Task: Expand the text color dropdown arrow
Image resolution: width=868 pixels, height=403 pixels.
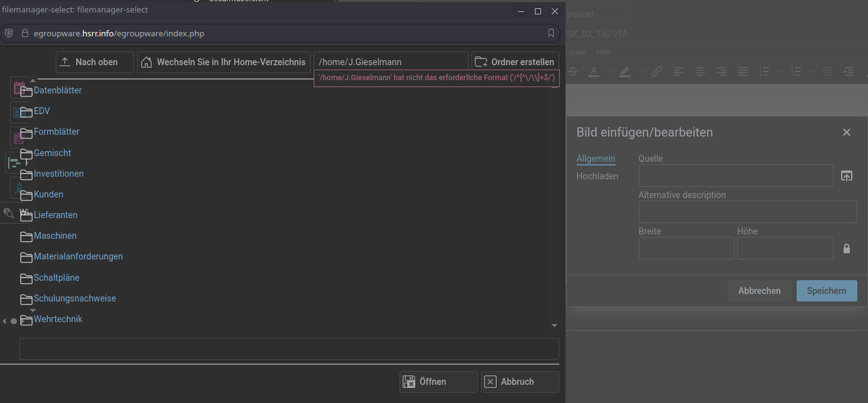Action: 608,72
